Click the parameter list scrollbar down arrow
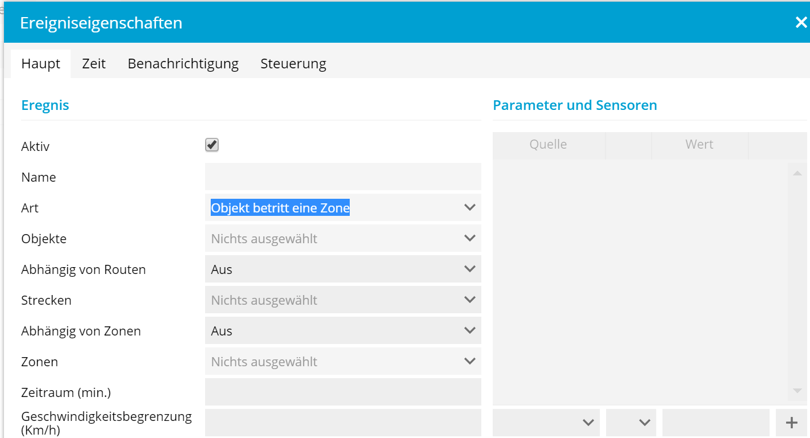The height and width of the screenshot is (438, 810). click(x=797, y=391)
